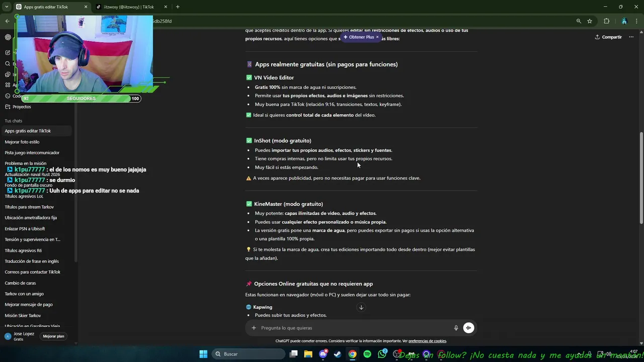Open the Proyectos section in sidebar

(x=22, y=107)
